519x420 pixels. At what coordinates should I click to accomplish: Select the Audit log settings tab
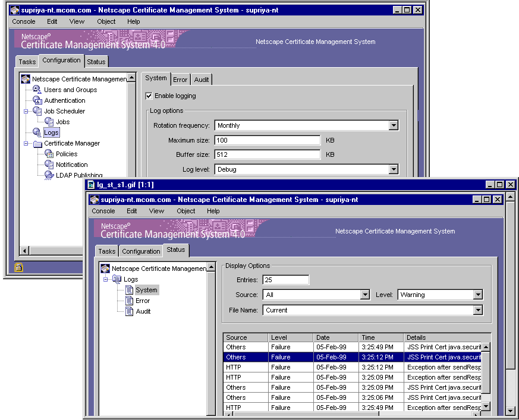click(202, 80)
